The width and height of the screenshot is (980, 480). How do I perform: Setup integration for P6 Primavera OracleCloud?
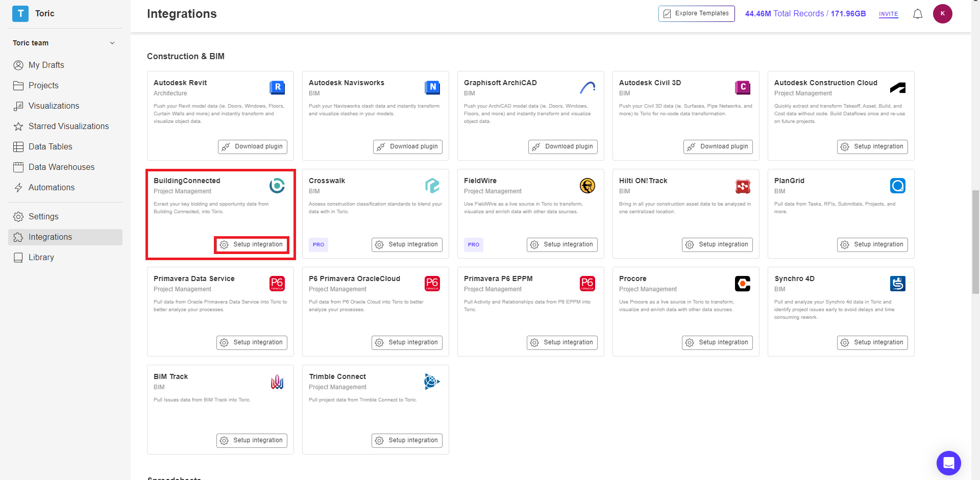(407, 342)
